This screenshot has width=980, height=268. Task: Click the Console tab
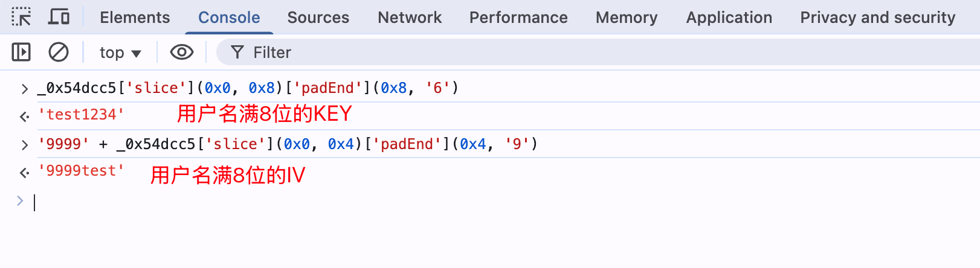229,18
